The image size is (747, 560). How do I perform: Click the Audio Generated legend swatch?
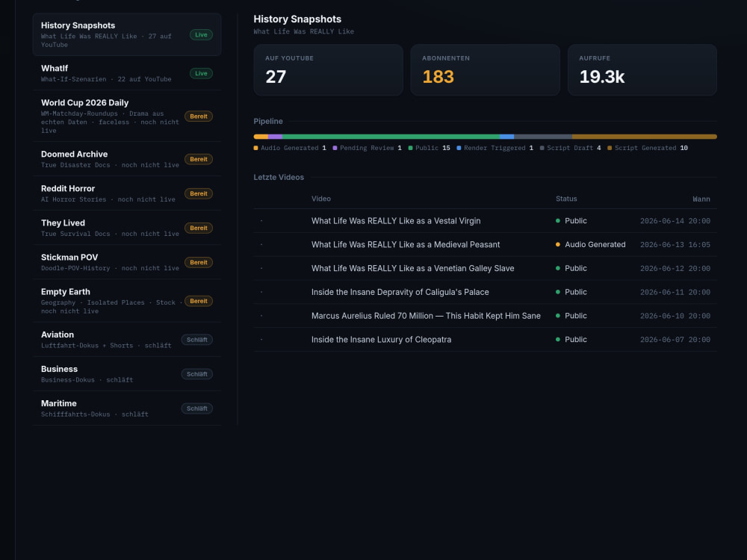(255, 148)
